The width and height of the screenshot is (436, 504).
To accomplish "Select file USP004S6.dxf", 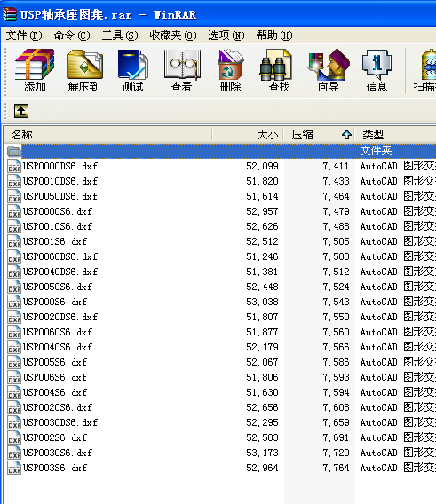I will click(55, 392).
